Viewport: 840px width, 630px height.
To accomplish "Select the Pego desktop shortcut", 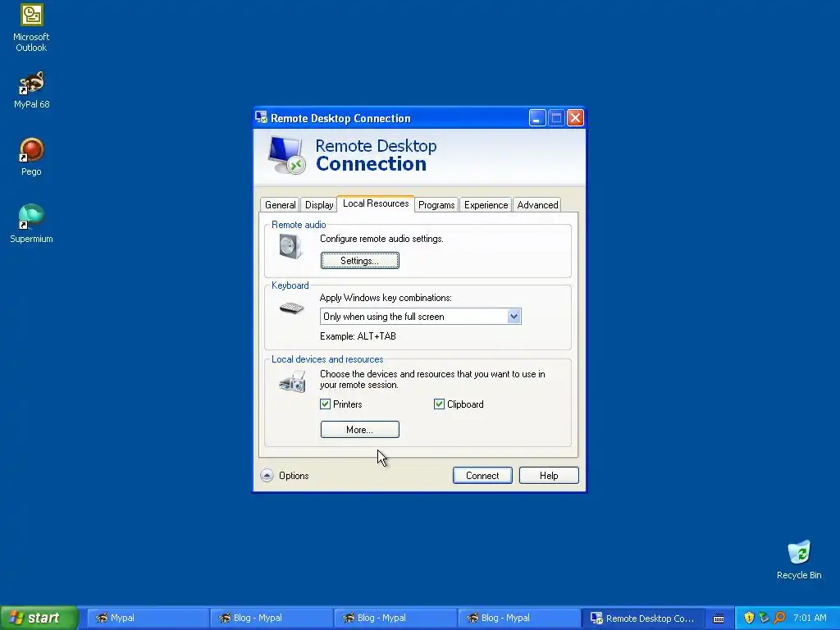I will (x=31, y=157).
